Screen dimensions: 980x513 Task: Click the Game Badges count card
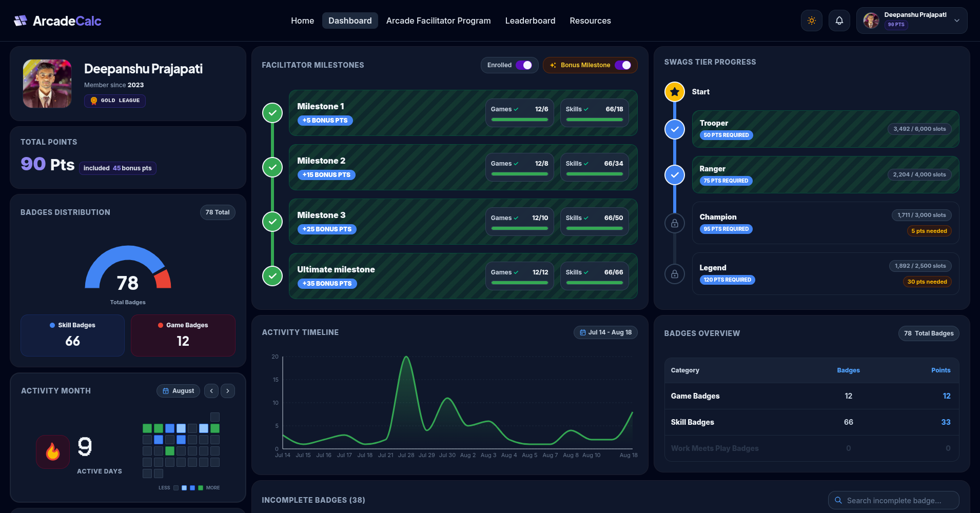pyautogui.click(x=183, y=336)
